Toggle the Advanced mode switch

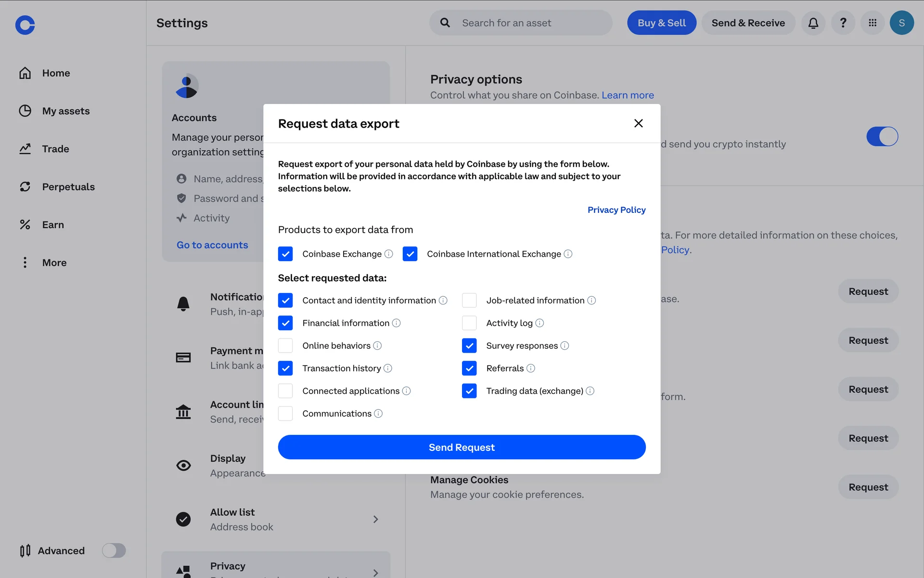tap(114, 551)
